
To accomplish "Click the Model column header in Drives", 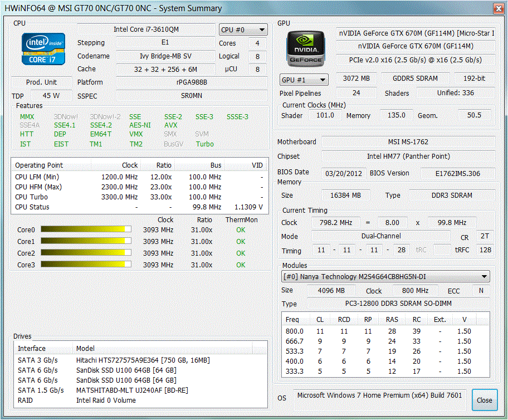I will pos(163,348).
